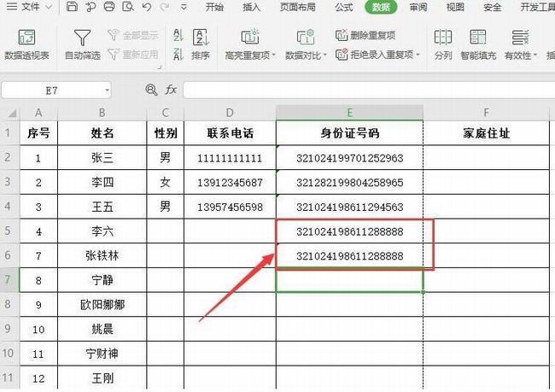Select cell containing 张铁林
The image size is (555, 392).
(102, 255)
